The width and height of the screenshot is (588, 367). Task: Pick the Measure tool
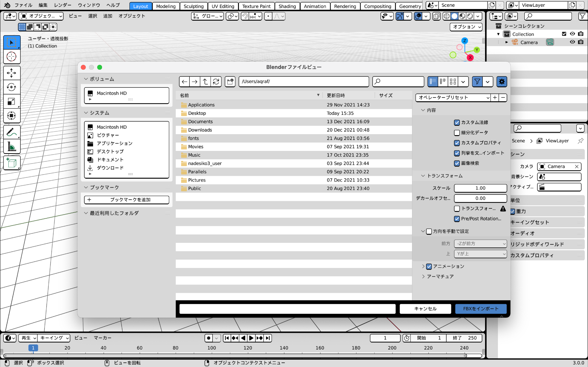(x=12, y=146)
